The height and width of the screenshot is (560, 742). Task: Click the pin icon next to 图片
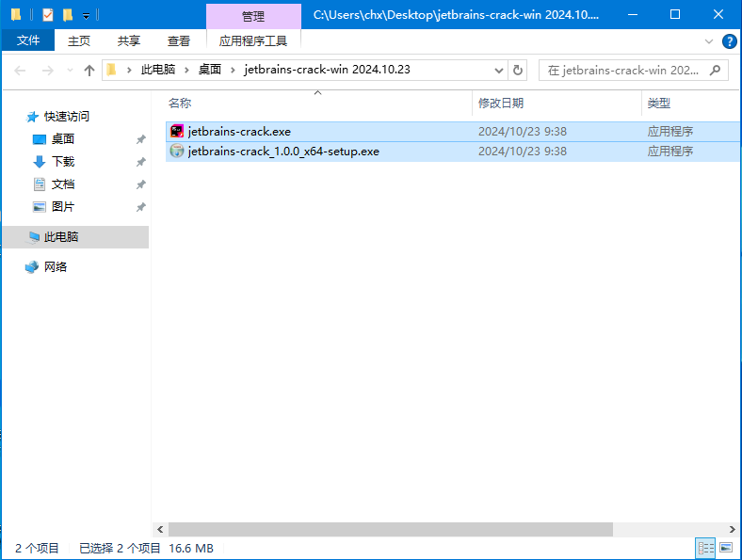tap(140, 207)
